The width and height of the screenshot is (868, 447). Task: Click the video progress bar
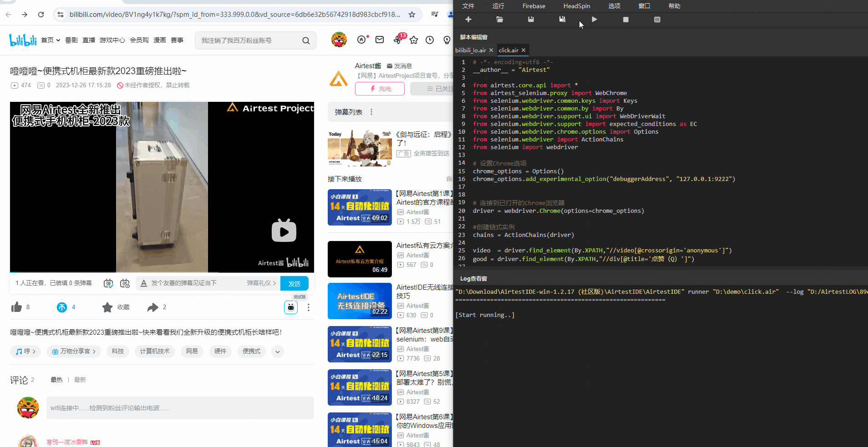(162, 271)
